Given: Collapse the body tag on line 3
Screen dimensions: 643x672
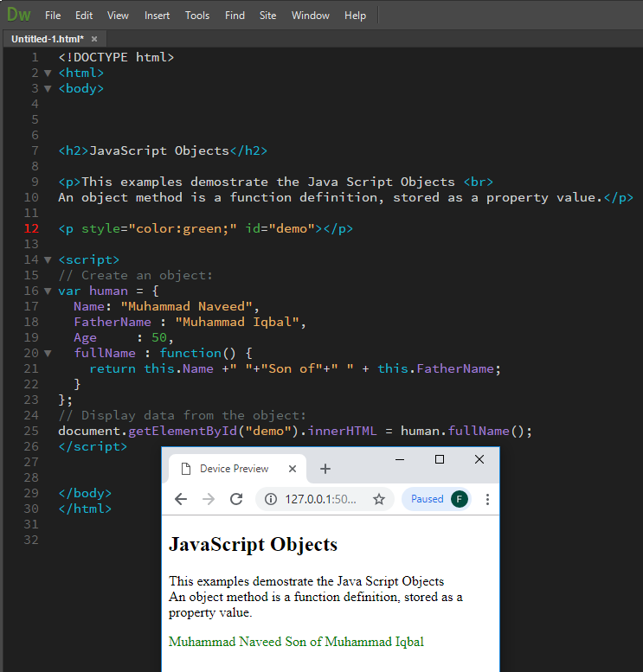Looking at the screenshot, I should [x=48, y=89].
